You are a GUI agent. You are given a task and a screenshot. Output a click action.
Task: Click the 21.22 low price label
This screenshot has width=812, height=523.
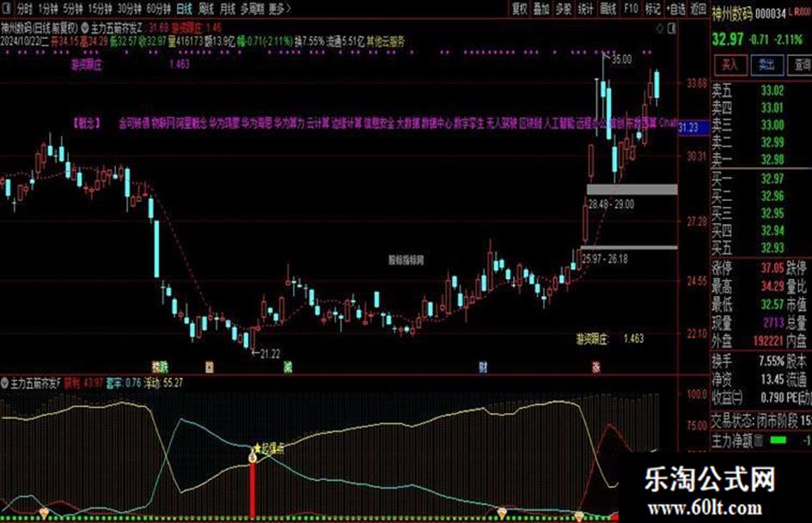point(270,354)
